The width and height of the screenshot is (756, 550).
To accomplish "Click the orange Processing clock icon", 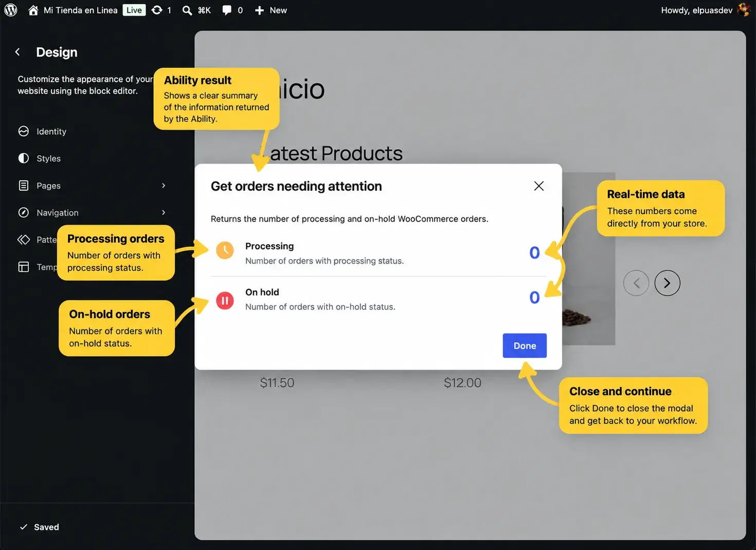I will (225, 250).
